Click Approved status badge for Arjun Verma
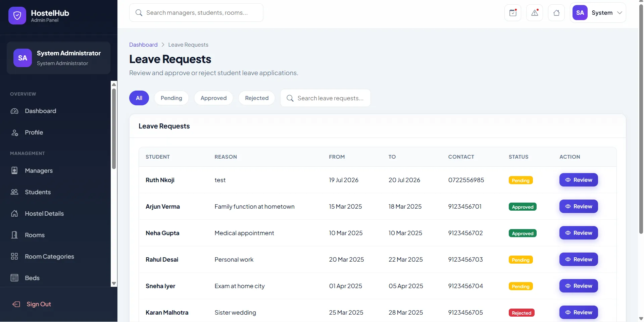The height and width of the screenshot is (322, 644). (x=523, y=207)
